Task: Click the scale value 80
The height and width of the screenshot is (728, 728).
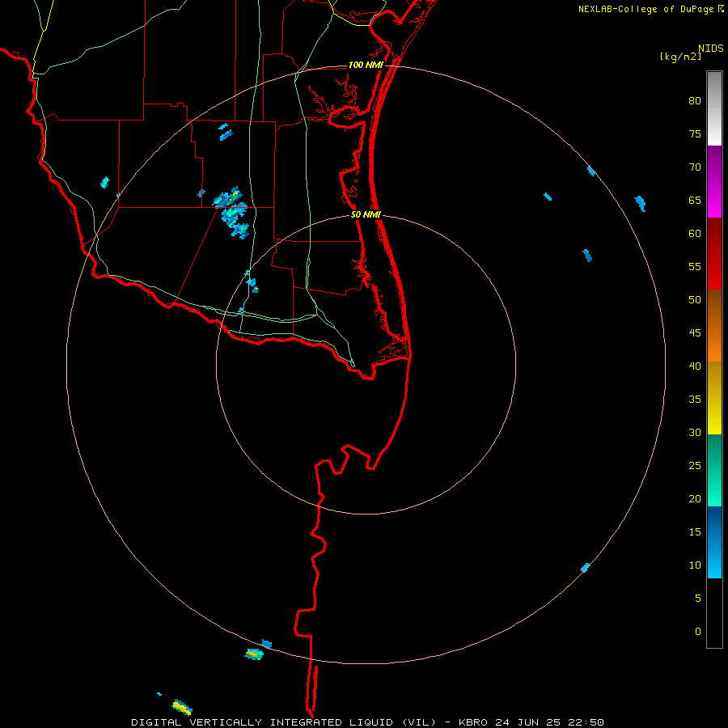Action: 695,101
